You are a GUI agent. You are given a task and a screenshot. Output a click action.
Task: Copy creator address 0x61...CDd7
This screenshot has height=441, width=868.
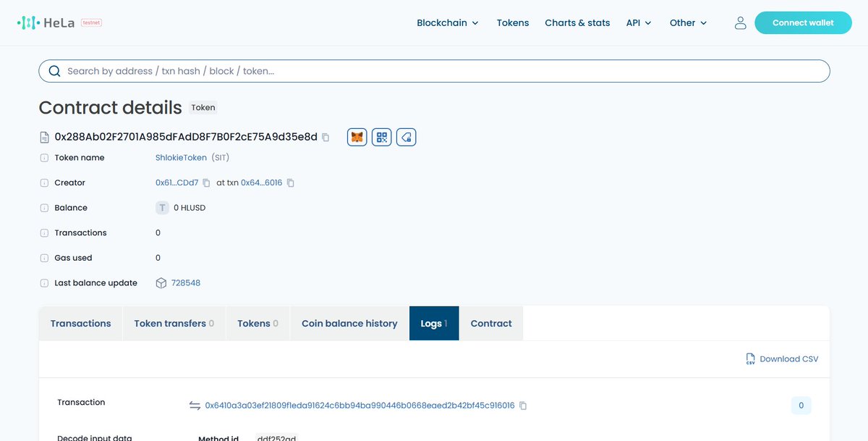pyautogui.click(x=206, y=183)
